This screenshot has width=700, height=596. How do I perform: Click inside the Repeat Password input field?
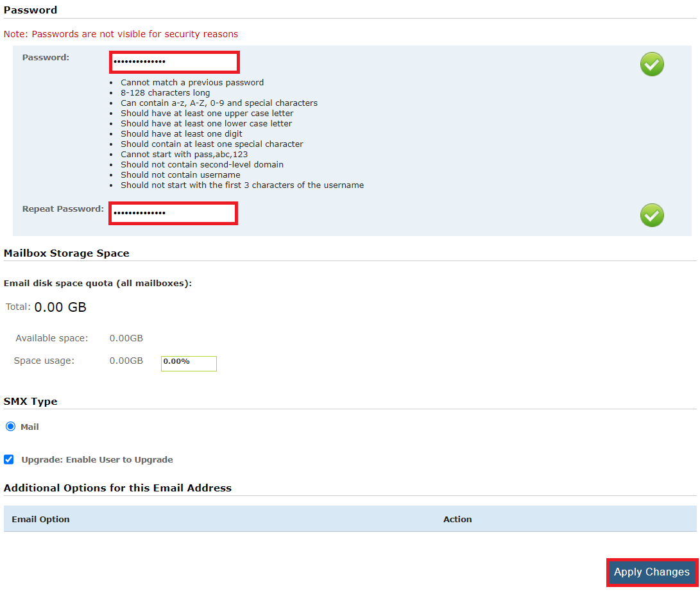point(173,213)
